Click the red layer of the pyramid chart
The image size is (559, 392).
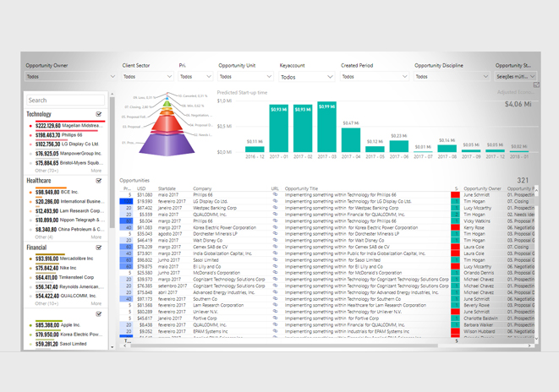tap(167, 123)
